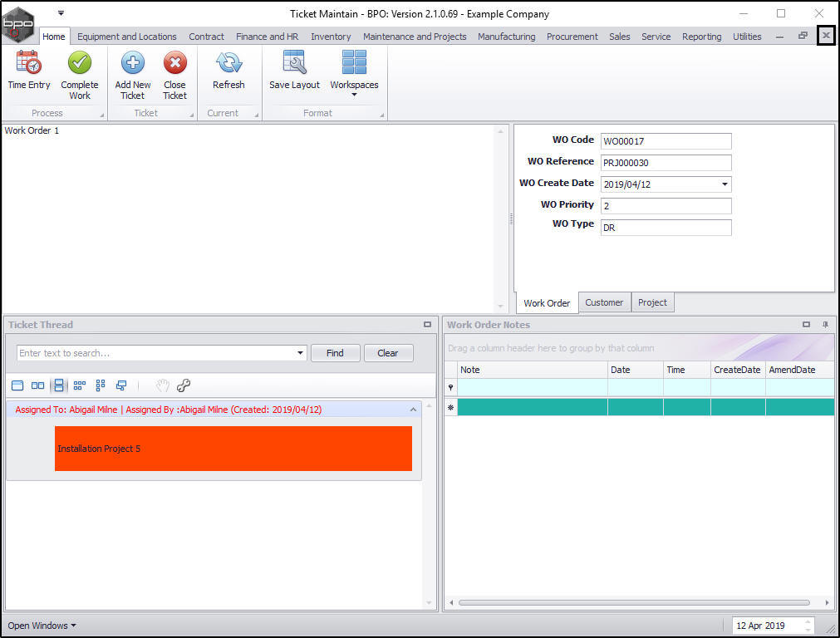Select the link chain icon in Ticket Thread
The width and height of the screenshot is (840, 638).
(184, 385)
